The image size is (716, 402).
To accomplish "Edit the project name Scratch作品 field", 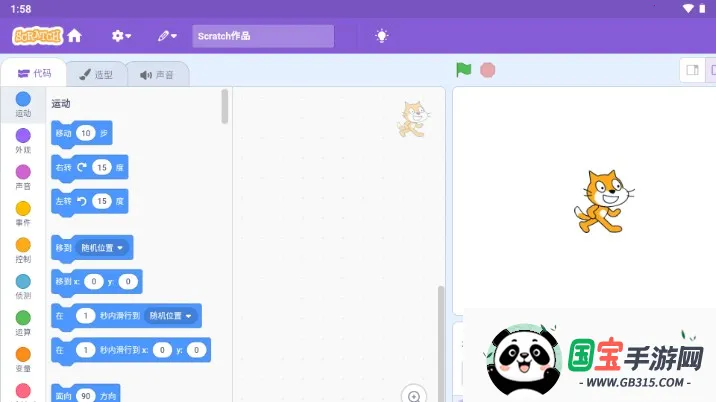I will 263,36.
